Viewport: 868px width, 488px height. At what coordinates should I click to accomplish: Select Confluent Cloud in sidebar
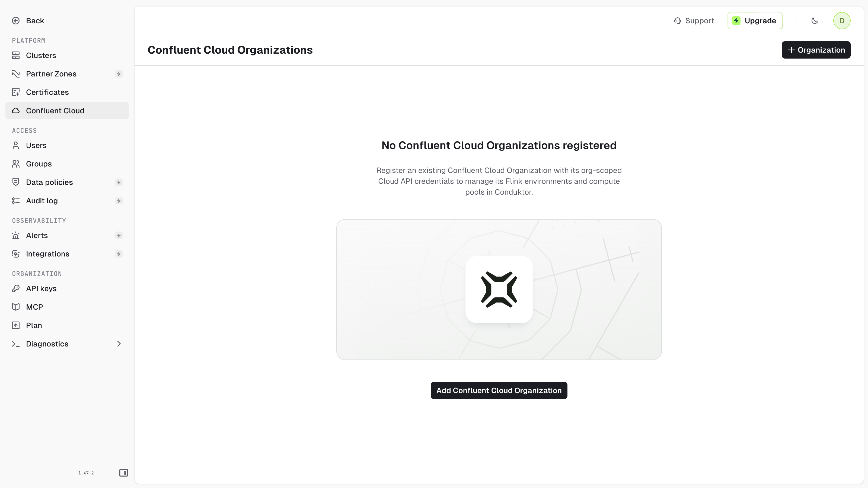(67, 111)
